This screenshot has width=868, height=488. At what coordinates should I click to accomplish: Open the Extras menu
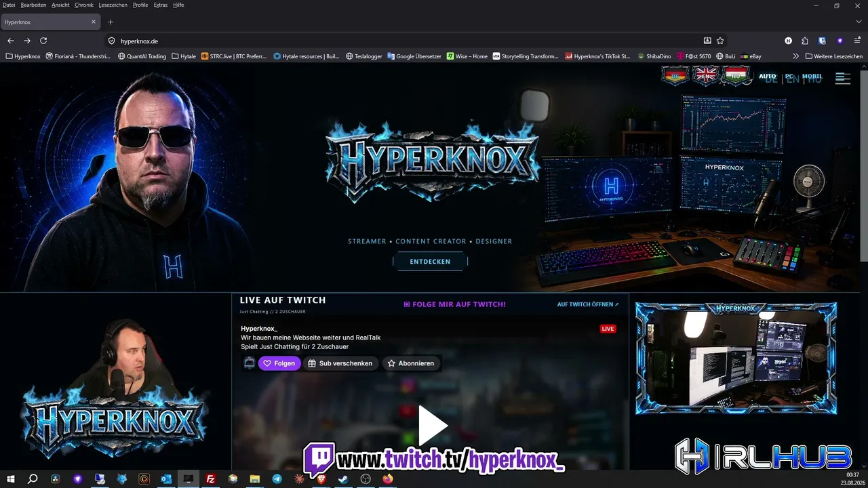click(161, 5)
